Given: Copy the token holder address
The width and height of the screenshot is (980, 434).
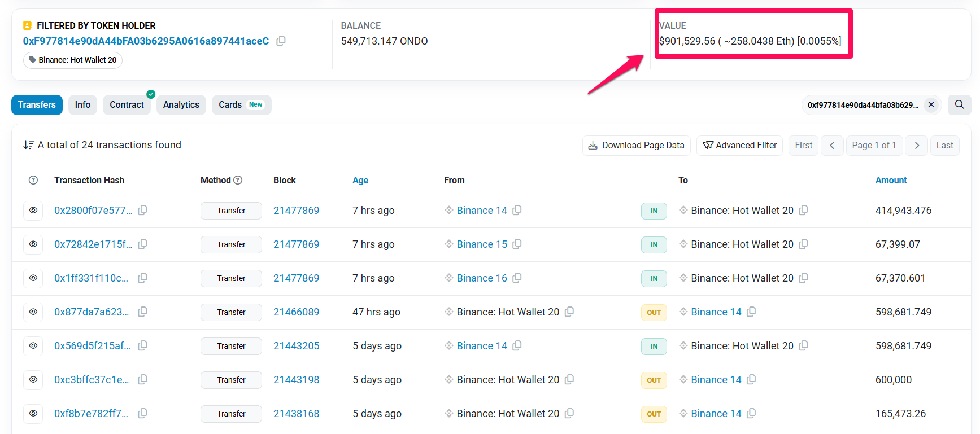Looking at the screenshot, I should coord(281,41).
